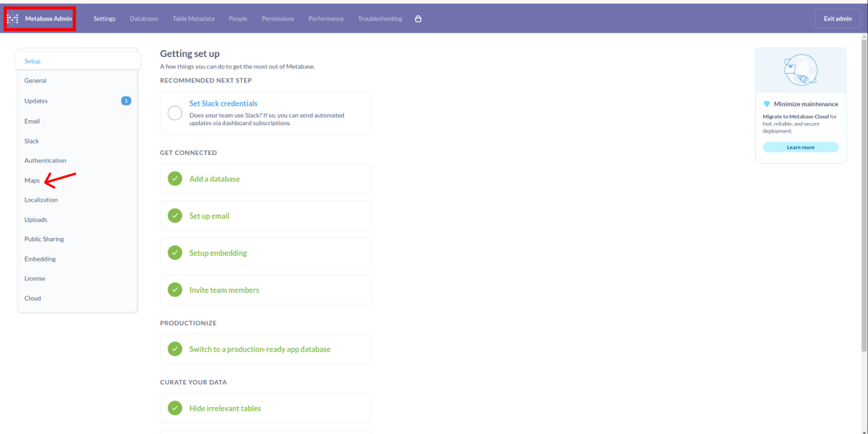Click the Learn more button
868x434 pixels.
click(800, 147)
